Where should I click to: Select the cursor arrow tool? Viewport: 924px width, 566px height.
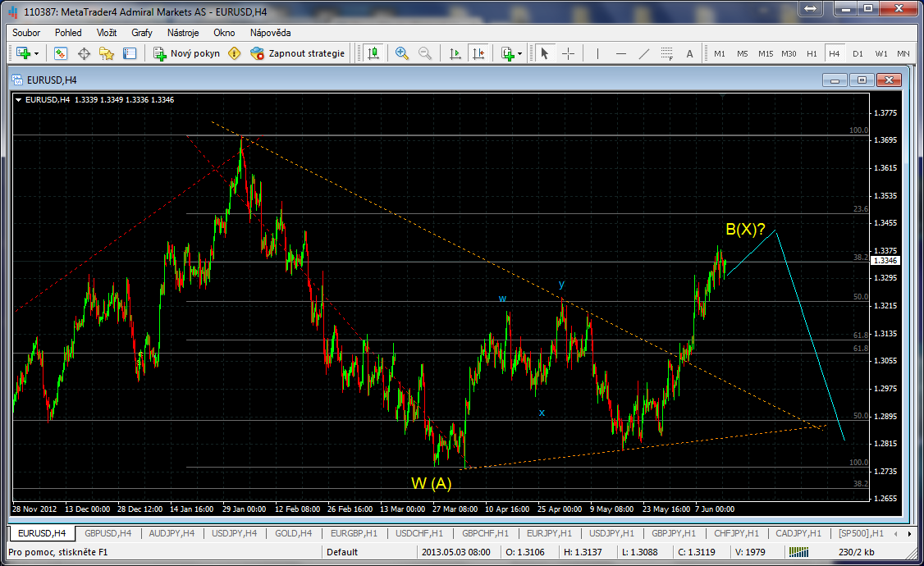tap(545, 53)
